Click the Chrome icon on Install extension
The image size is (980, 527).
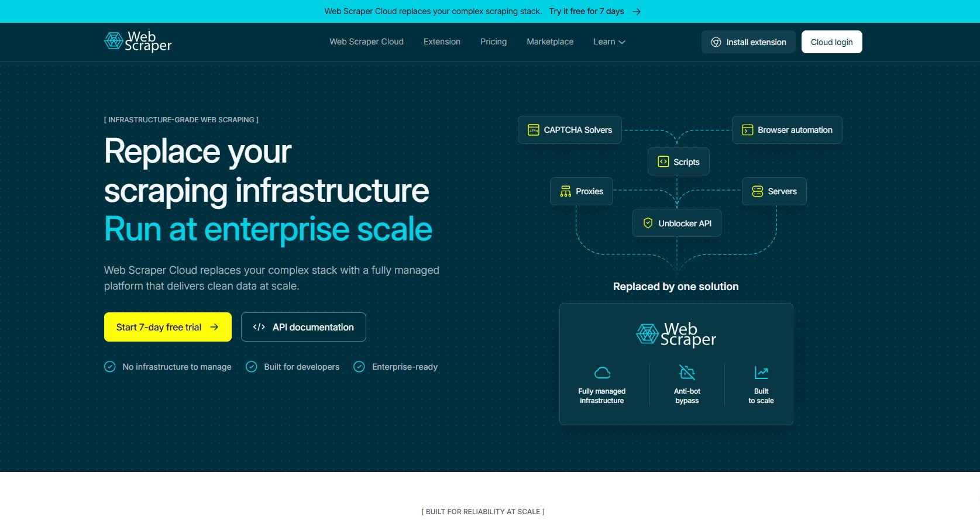point(716,42)
